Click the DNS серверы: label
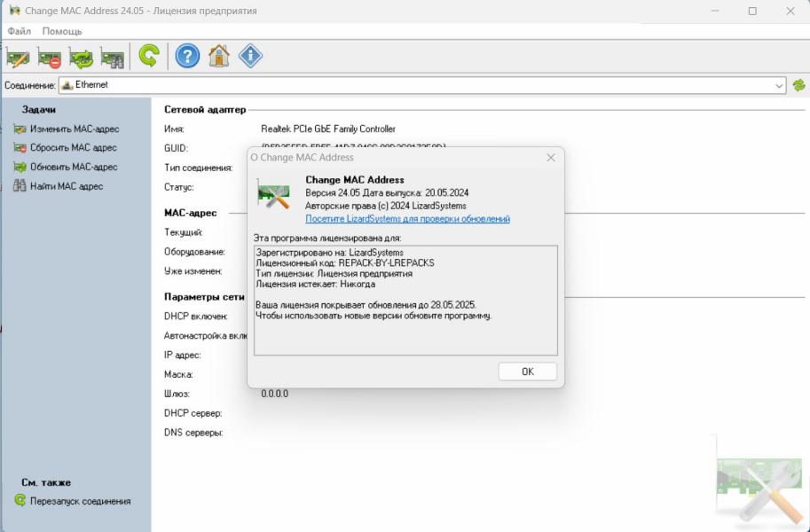The image size is (810, 532). point(193,433)
